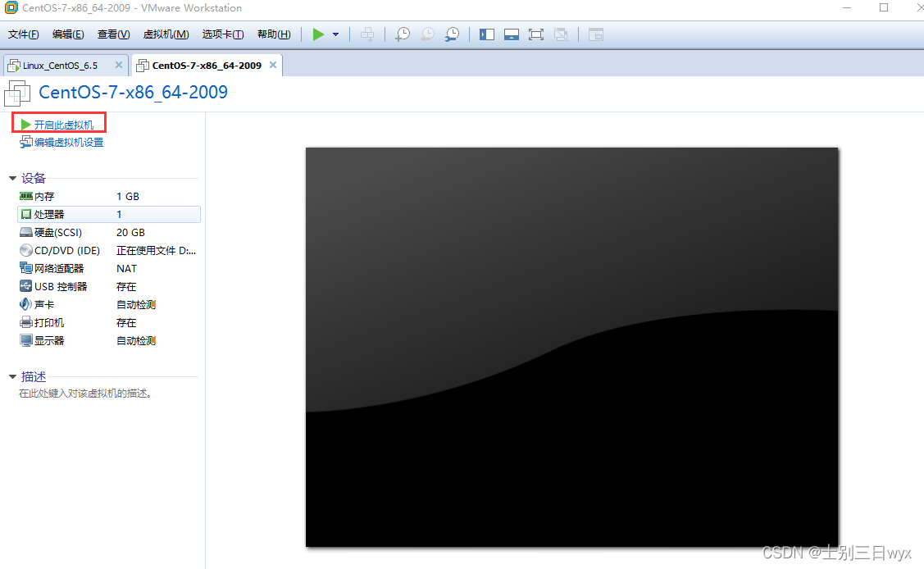Close the CentOS-7-x86_64-2009 tab
The width and height of the screenshot is (924, 569).
(273, 65)
